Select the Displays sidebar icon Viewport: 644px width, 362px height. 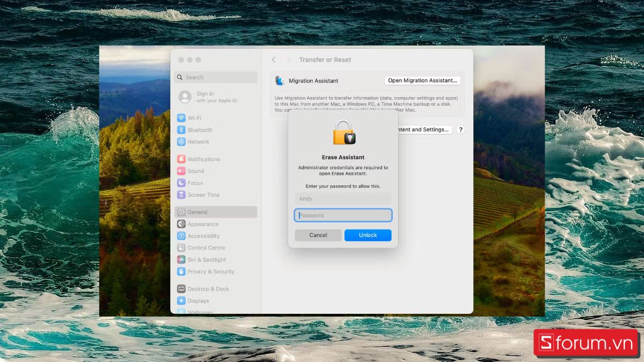click(x=182, y=300)
